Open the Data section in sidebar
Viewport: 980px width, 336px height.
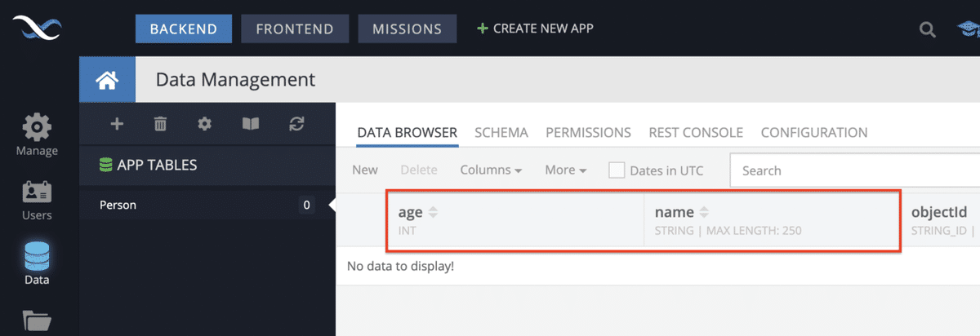37,263
